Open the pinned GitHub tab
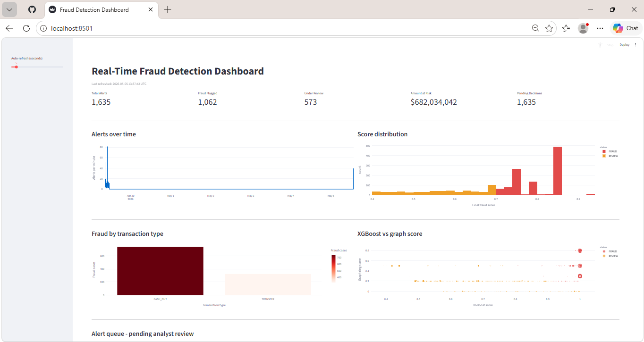This screenshot has width=644, height=342. pos(32,9)
